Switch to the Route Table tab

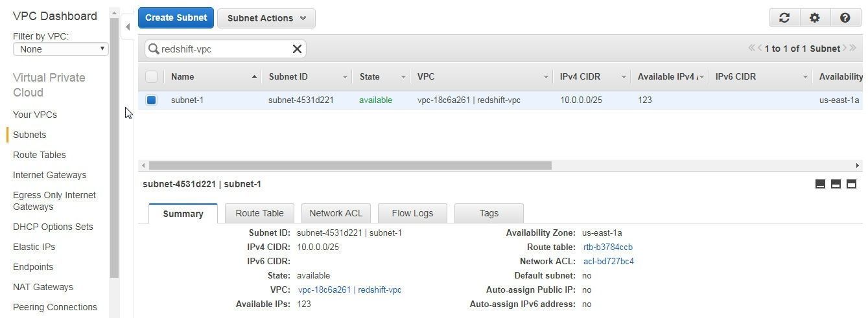[259, 213]
